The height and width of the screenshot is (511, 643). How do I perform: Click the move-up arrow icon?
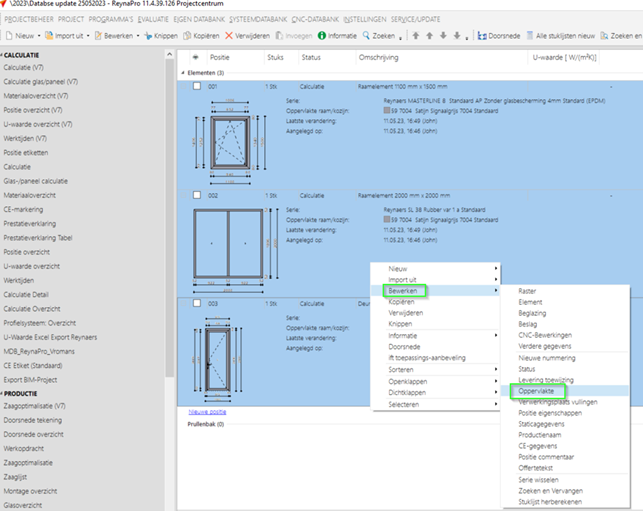point(429,36)
